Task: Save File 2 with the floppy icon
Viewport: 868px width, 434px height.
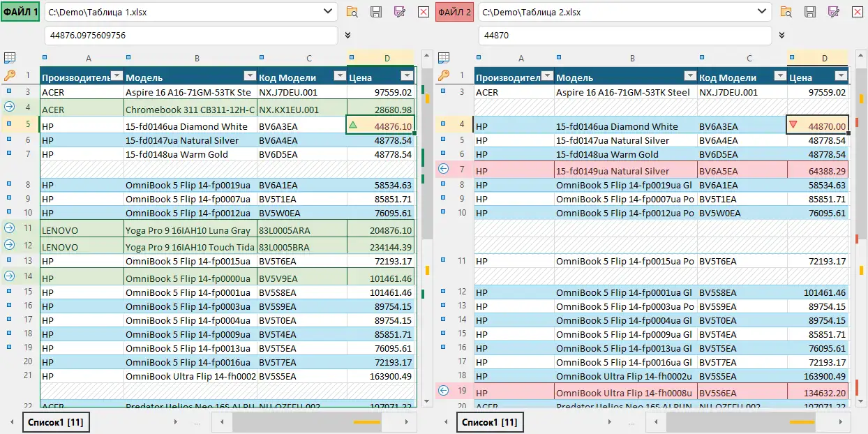Action: [810, 12]
